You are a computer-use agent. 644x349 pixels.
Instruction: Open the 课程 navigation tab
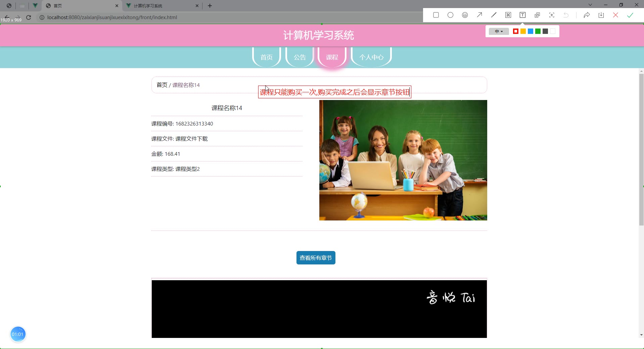(332, 57)
